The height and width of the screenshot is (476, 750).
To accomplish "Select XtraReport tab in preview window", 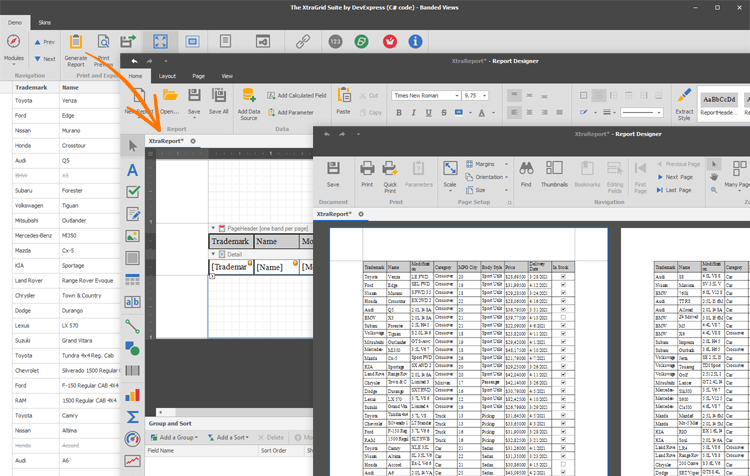I will coord(334,214).
